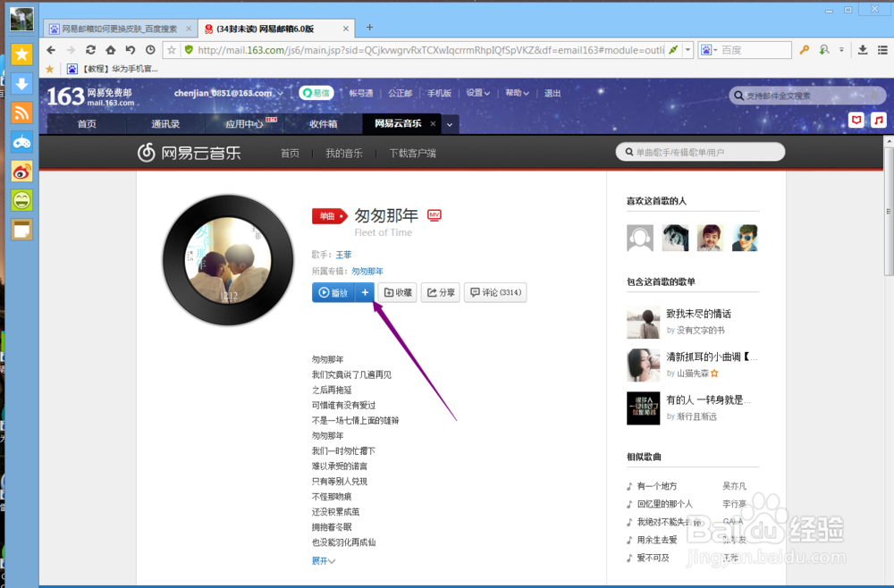Click the NetEase Cloud Music logo
The height and width of the screenshot is (588, 894).
pos(190,153)
